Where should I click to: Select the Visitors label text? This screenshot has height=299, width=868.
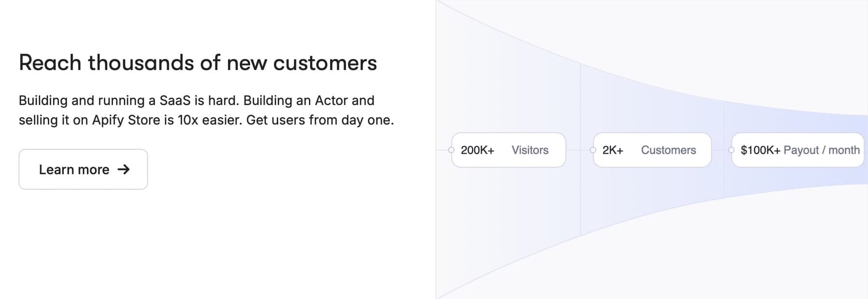pyautogui.click(x=530, y=150)
